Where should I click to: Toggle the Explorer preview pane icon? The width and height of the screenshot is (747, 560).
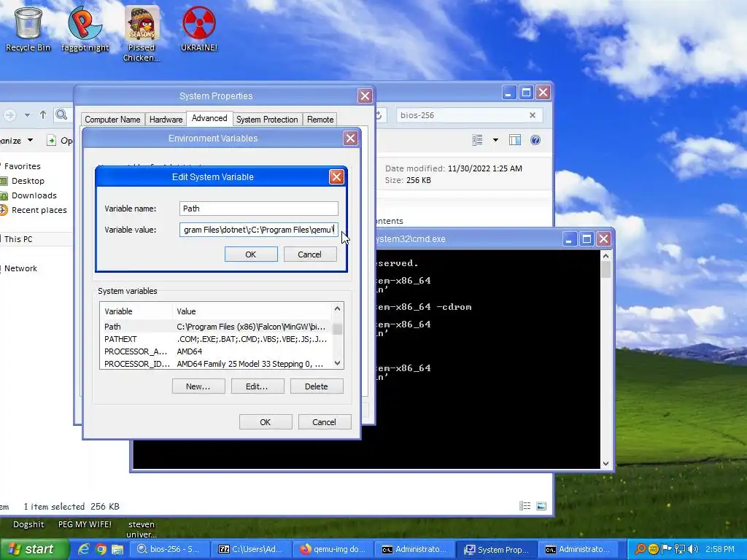515,140
